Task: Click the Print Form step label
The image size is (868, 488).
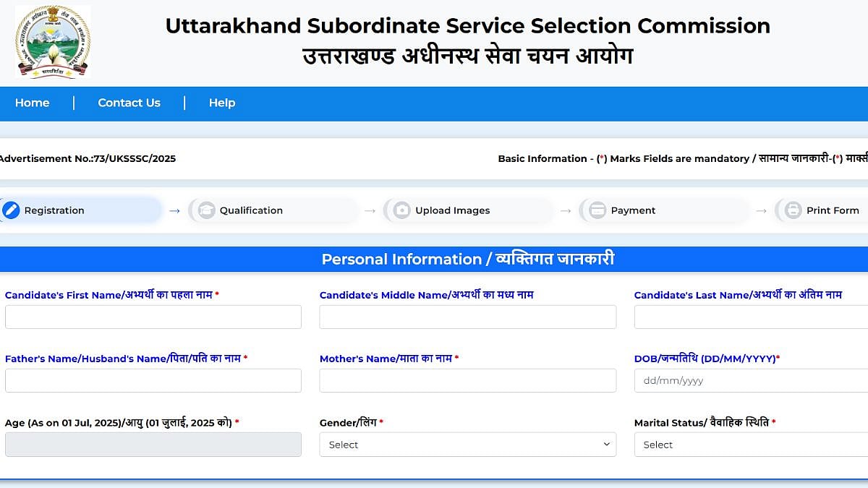Action: [x=833, y=210]
